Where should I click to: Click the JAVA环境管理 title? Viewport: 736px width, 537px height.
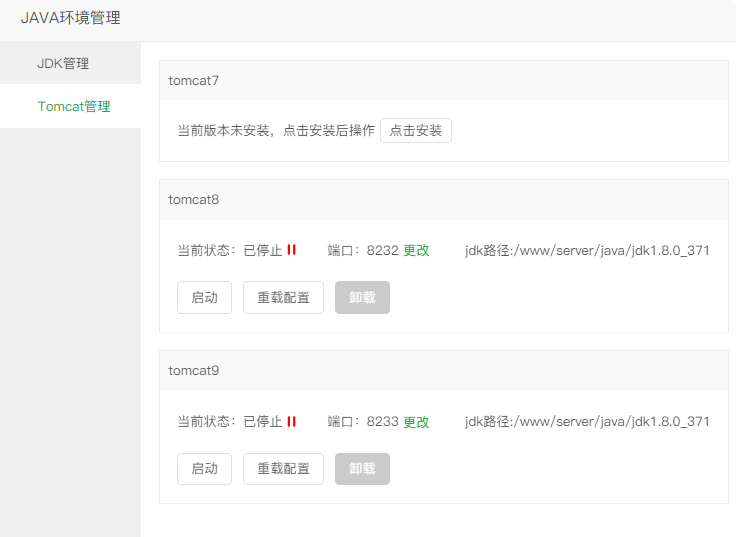pos(70,18)
